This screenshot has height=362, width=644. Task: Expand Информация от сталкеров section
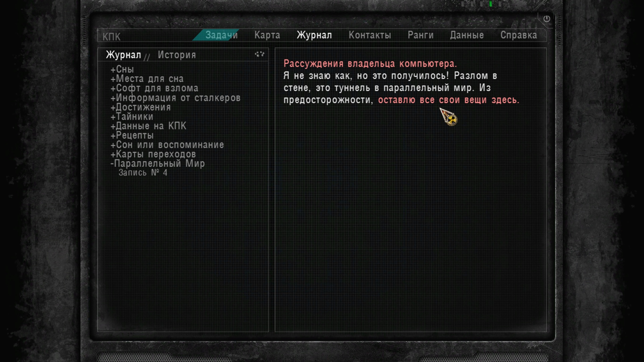(x=175, y=98)
